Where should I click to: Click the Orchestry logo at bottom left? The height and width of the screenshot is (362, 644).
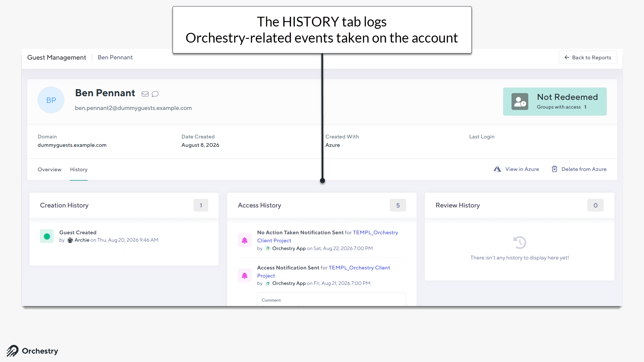click(x=32, y=351)
